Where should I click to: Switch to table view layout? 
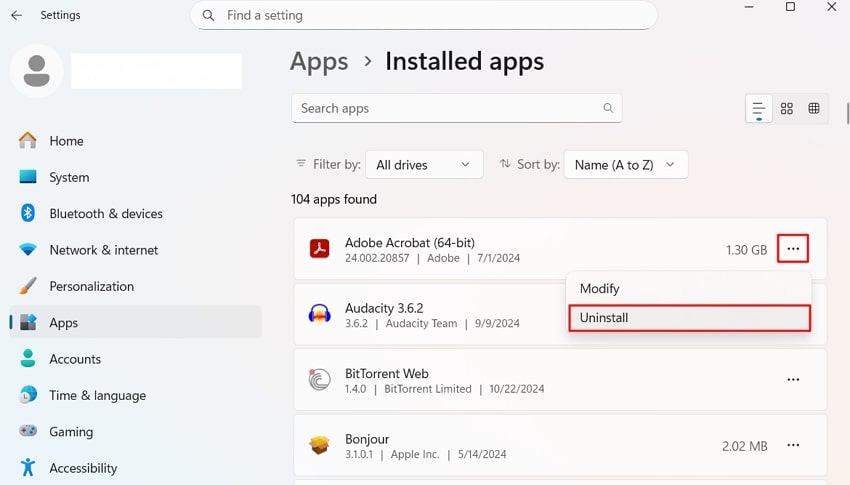[814, 108]
